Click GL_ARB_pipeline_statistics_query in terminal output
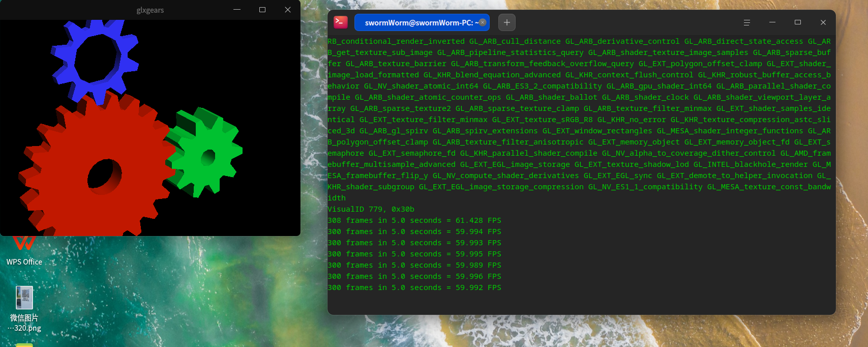The width and height of the screenshot is (868, 347). pyautogui.click(x=511, y=52)
